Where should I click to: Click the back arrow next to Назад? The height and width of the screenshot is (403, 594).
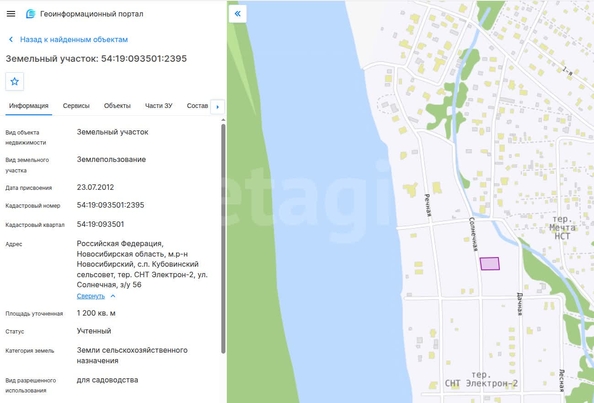pyautogui.click(x=11, y=39)
